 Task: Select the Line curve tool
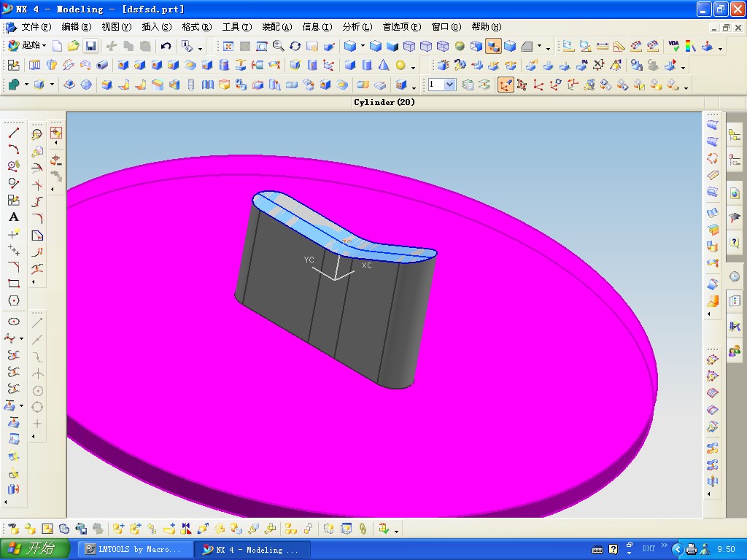13,133
